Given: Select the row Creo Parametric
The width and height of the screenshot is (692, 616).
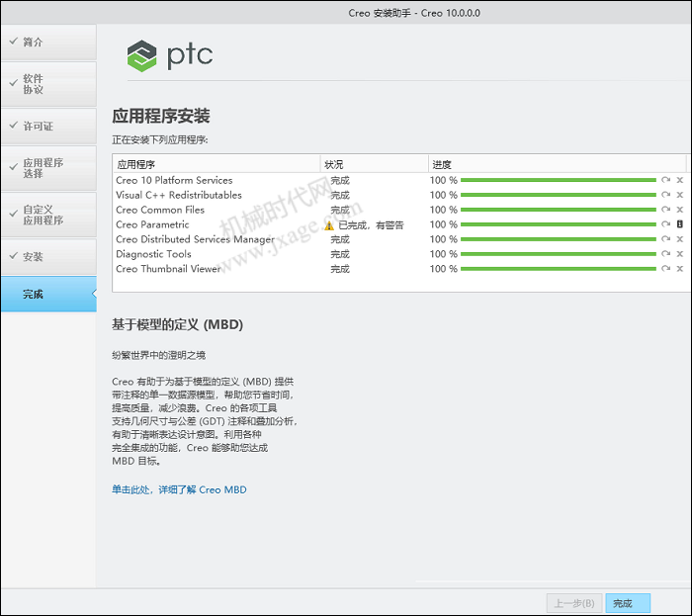Looking at the screenshot, I should [399, 224].
